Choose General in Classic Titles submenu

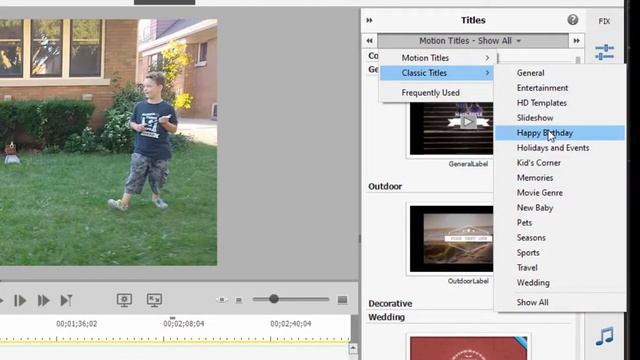click(560, 73)
